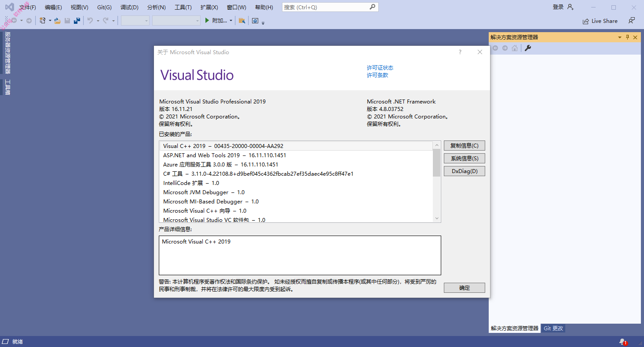Click the sign-in account icon

pos(571,7)
